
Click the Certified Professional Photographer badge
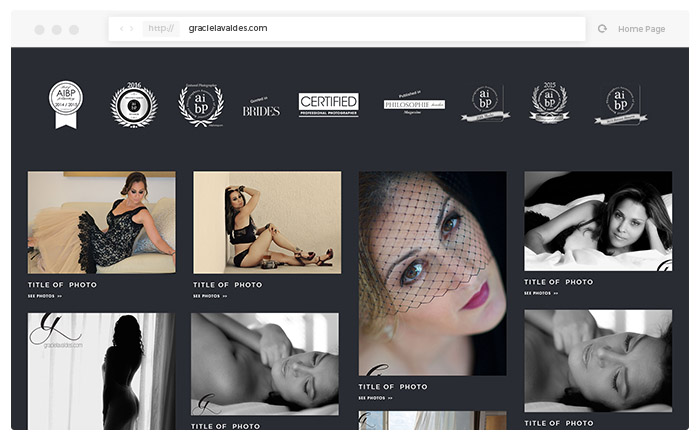click(x=329, y=104)
